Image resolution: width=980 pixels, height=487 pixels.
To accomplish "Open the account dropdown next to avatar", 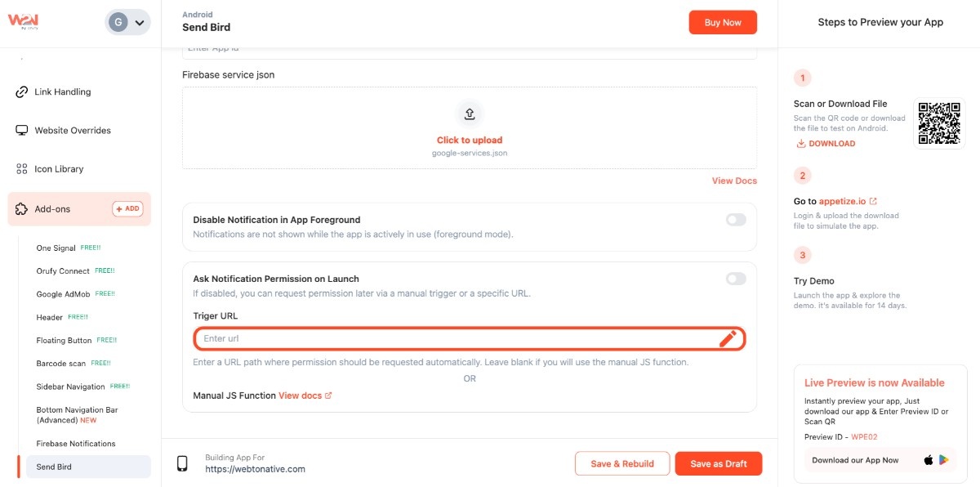I will click(140, 23).
